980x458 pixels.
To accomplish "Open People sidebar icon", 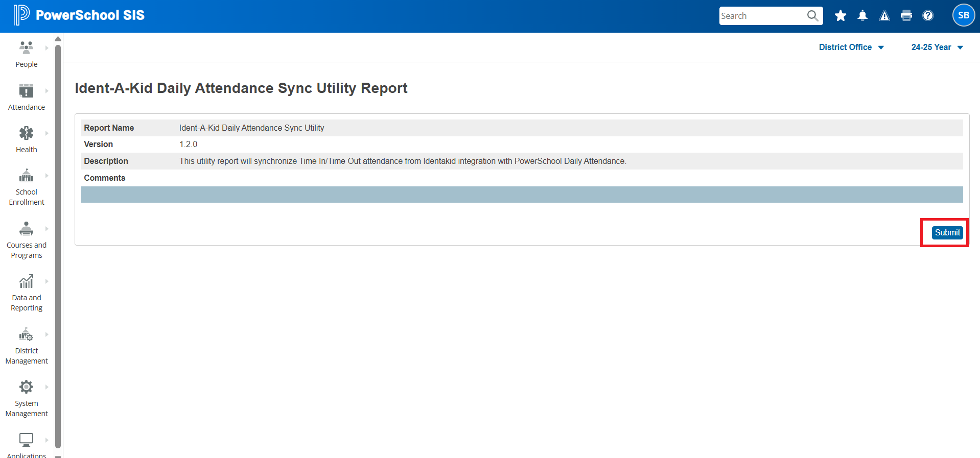I will 26,47.
